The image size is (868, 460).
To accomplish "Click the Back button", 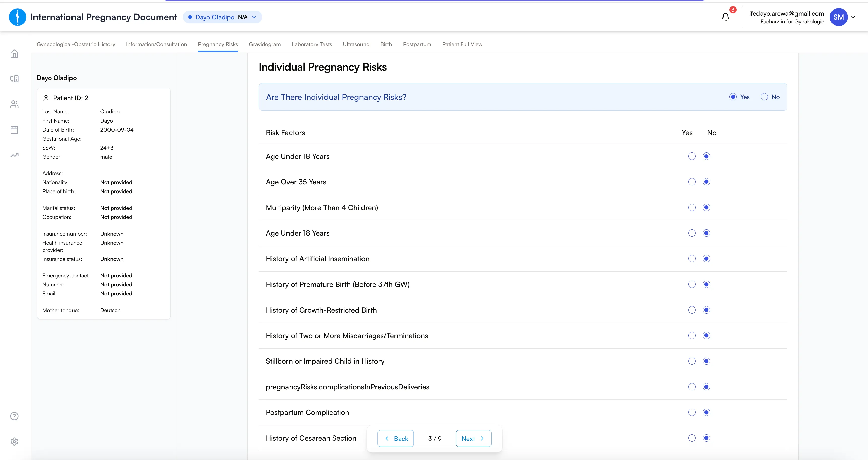I will 395,438.
